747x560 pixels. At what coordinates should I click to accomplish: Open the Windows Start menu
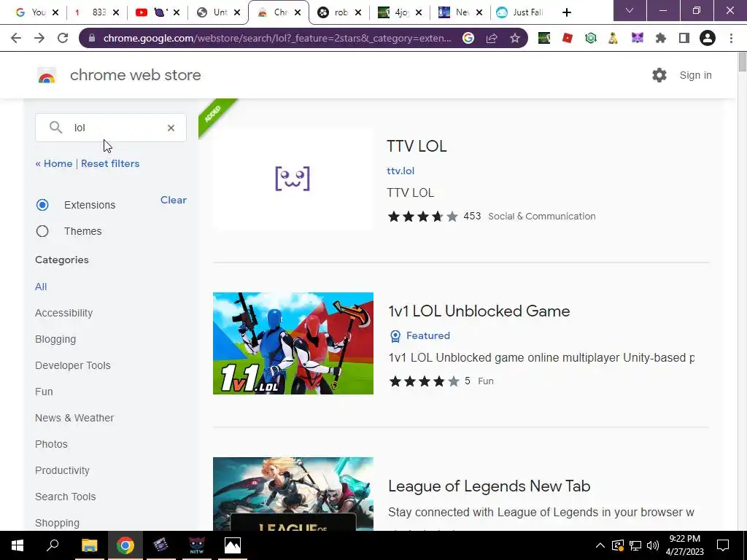pyautogui.click(x=18, y=545)
